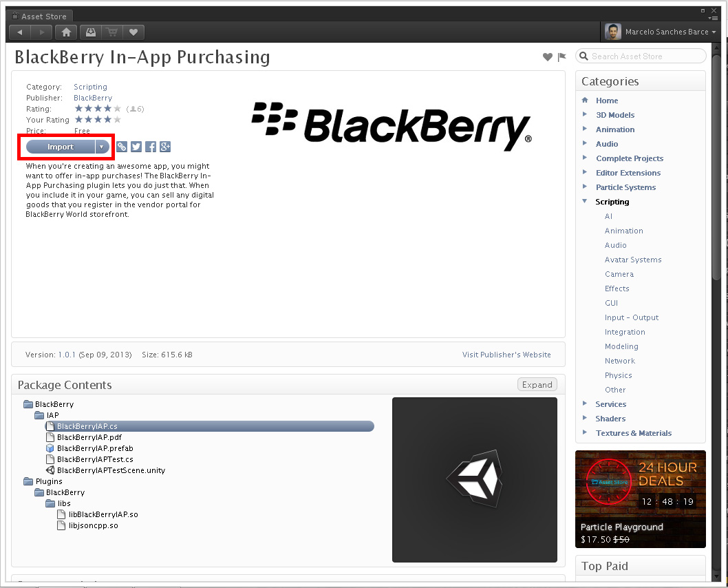Click the BlackBerryIAP.prefab cube icon
The height and width of the screenshot is (588, 728).
(50, 448)
